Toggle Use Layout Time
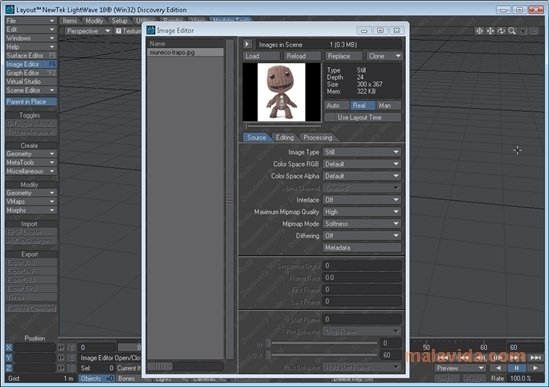 (363, 117)
